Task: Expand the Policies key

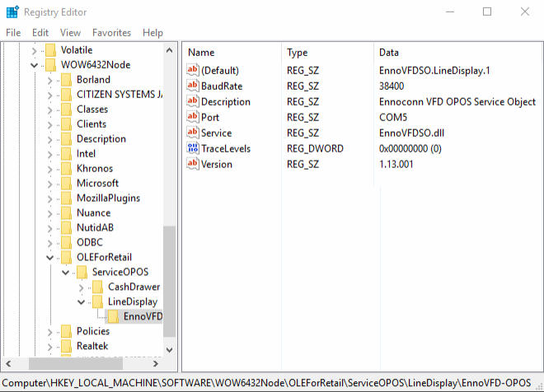Action: coord(49,332)
